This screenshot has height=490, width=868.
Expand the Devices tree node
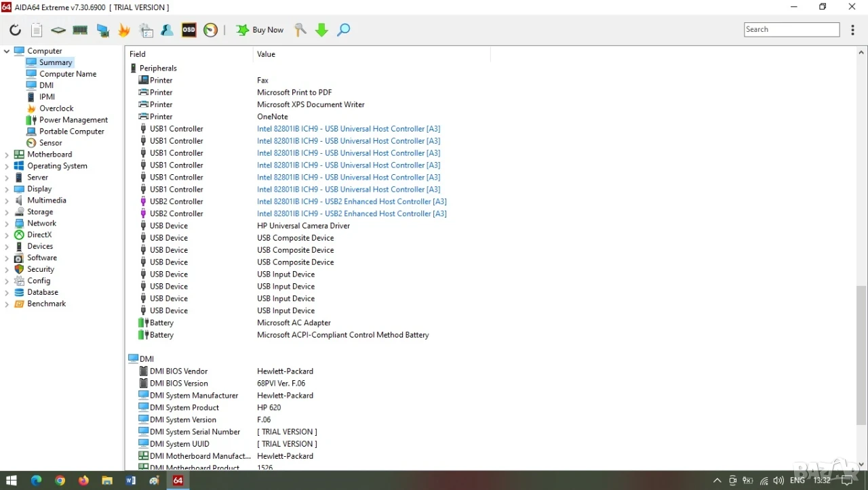[7, 247]
